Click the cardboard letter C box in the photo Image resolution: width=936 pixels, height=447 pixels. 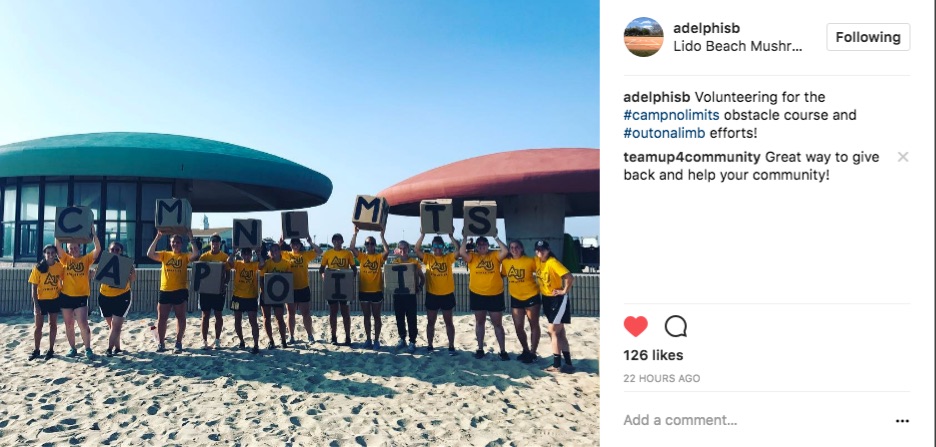click(x=74, y=224)
